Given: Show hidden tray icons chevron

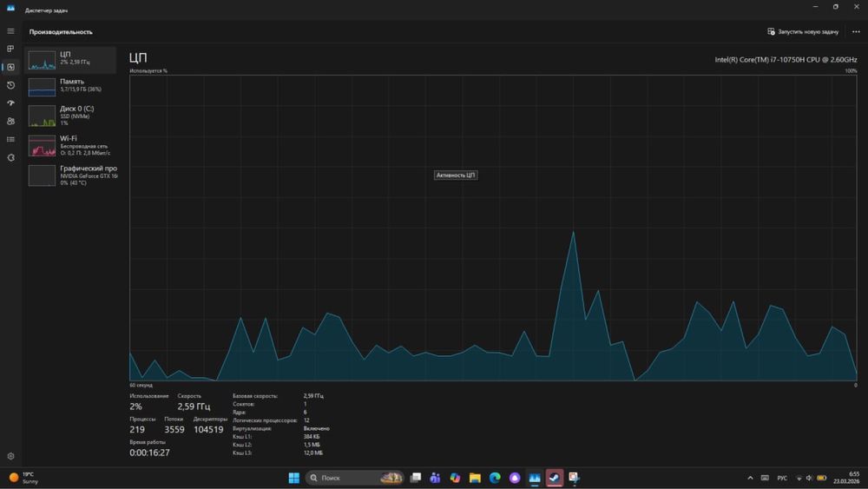Looking at the screenshot, I should coord(750,478).
